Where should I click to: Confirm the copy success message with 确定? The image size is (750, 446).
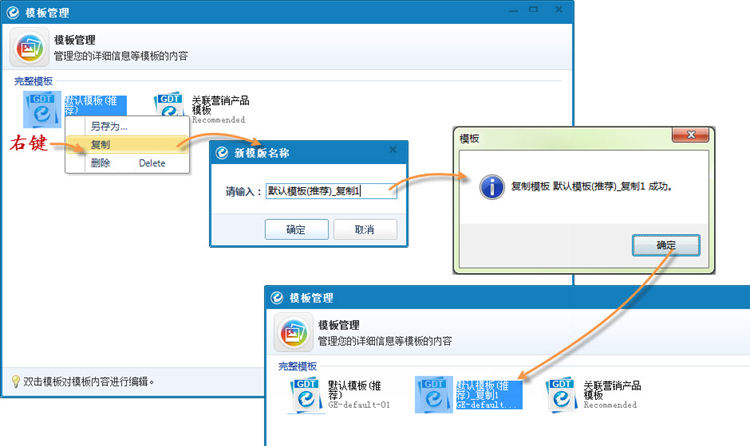pyautogui.click(x=665, y=245)
